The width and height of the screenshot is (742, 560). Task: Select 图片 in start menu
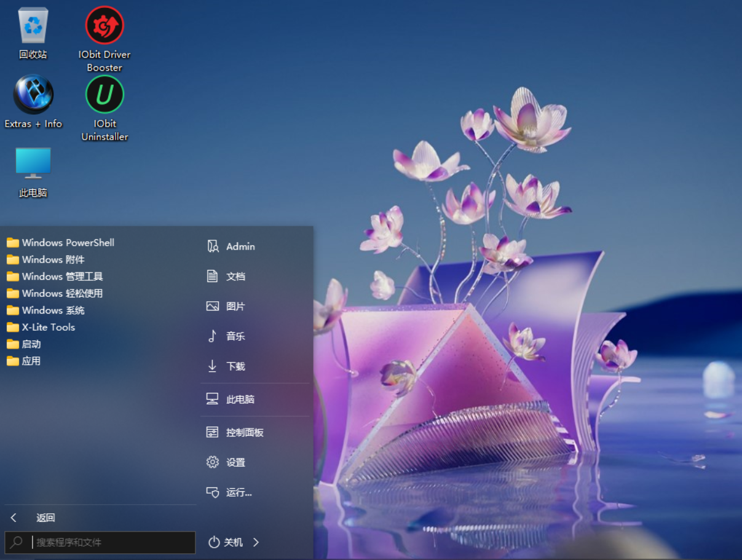click(x=235, y=306)
